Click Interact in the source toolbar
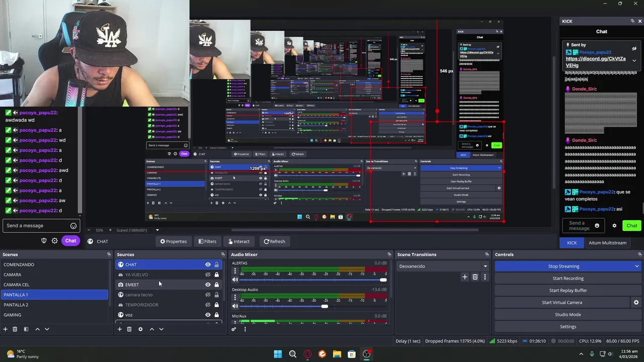The height and width of the screenshot is (362, 644). [x=238, y=241]
